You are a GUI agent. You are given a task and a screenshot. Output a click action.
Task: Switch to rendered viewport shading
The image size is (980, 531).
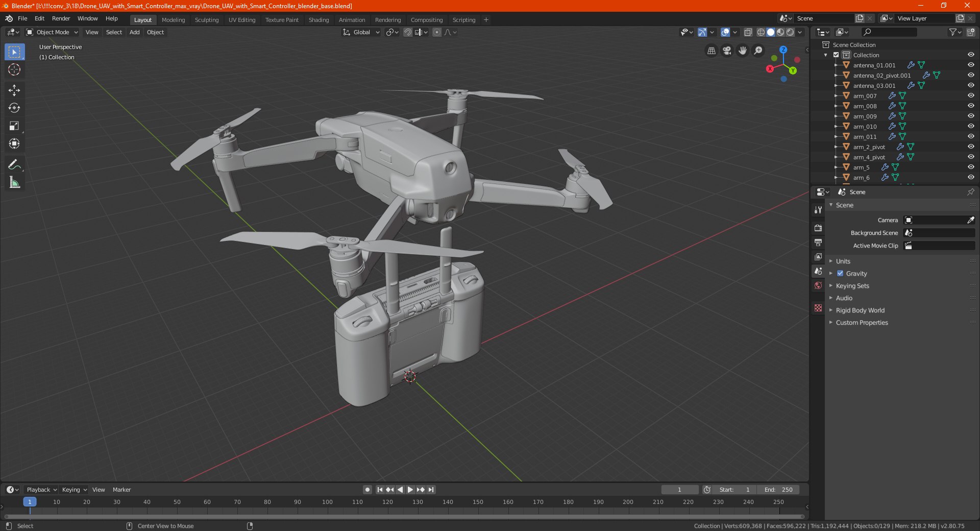[790, 32]
